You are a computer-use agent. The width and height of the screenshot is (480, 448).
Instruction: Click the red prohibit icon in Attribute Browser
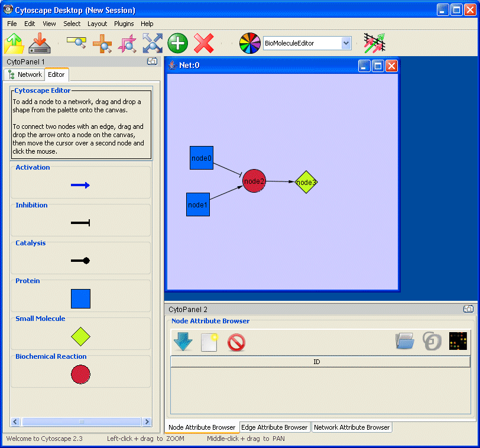[x=236, y=342]
